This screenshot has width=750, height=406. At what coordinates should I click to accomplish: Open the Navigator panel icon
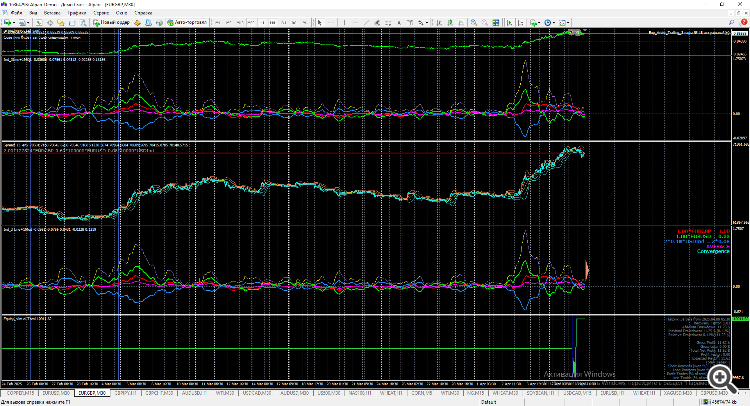coord(61,22)
